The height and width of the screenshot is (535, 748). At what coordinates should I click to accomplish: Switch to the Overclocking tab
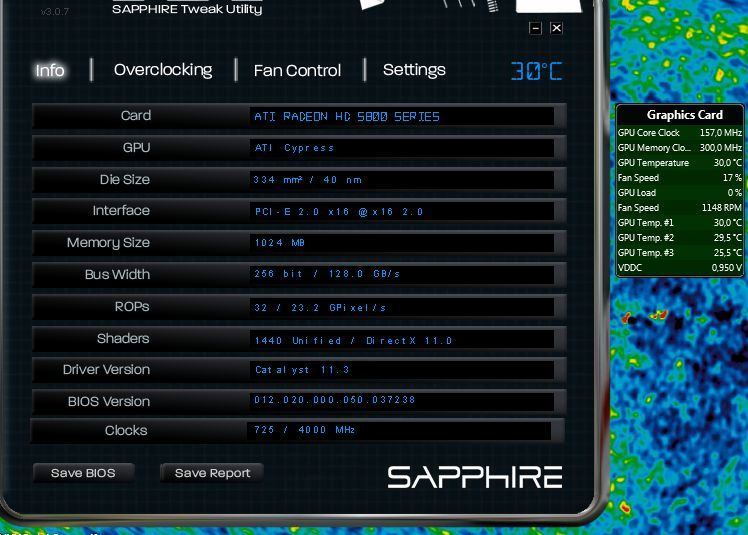click(163, 70)
